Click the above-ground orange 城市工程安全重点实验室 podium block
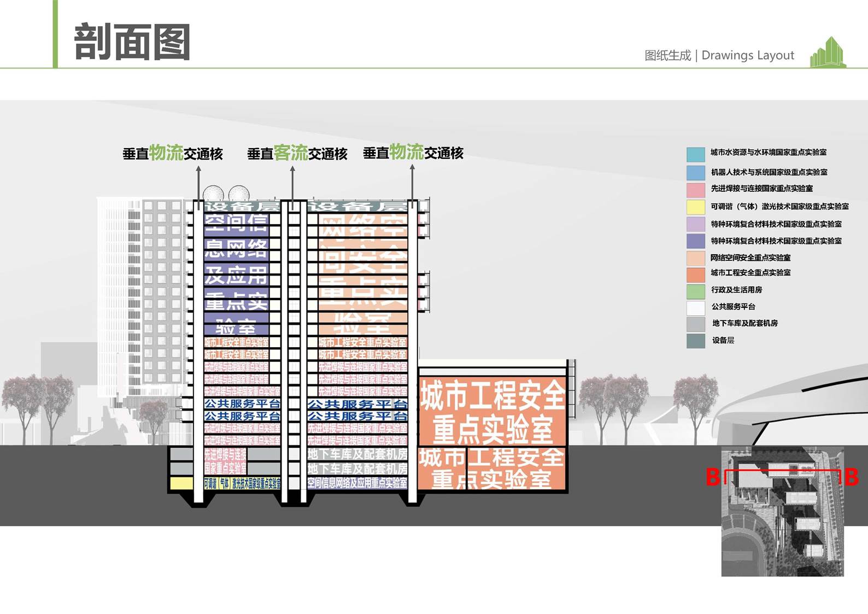The image size is (868, 614). tap(492, 411)
